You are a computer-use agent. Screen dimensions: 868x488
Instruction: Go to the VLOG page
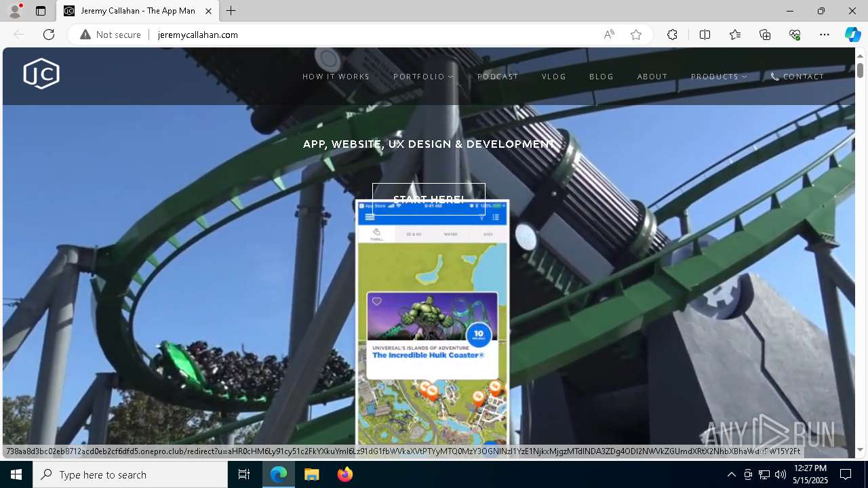click(554, 77)
